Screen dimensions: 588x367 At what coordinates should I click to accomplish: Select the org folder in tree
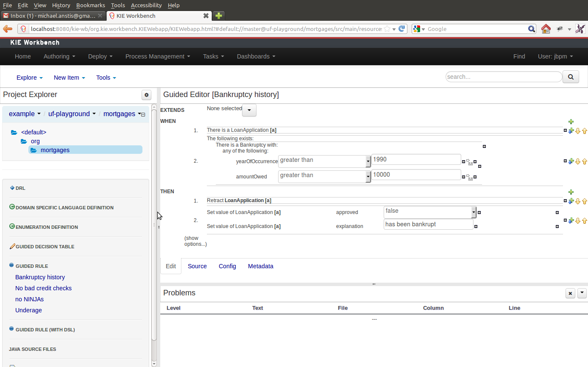(x=35, y=141)
